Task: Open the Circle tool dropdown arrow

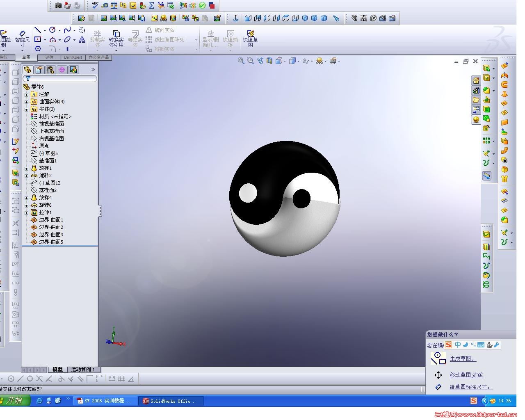Action: [59, 30]
